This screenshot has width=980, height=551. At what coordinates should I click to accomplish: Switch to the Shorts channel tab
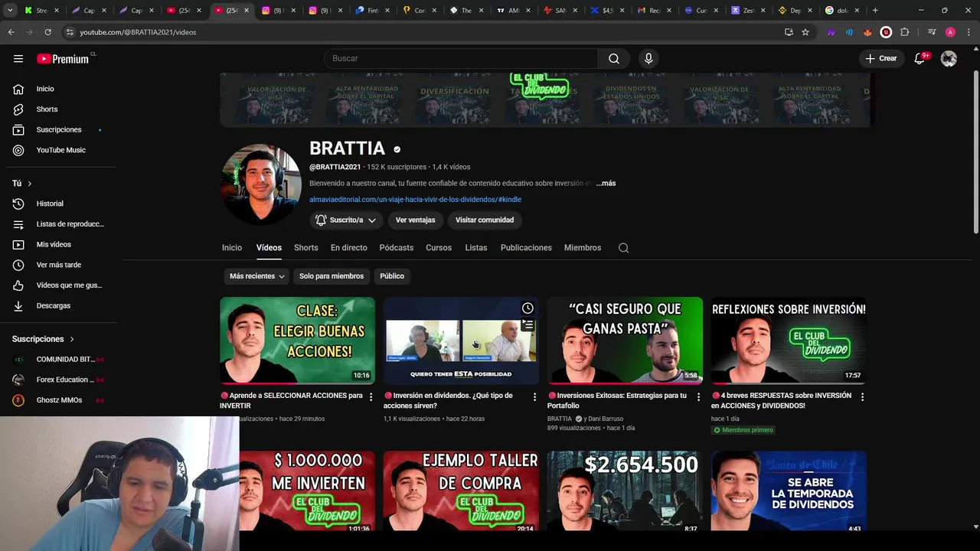306,248
